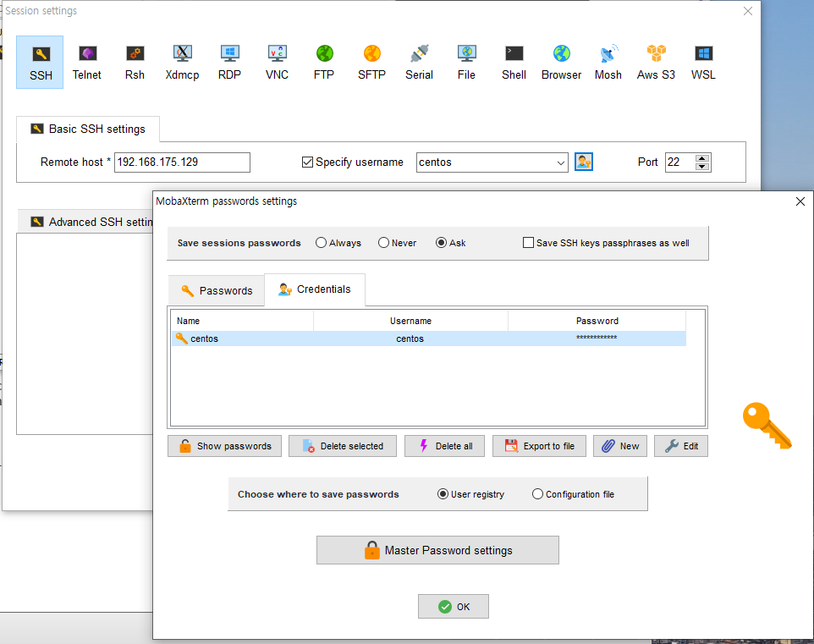
Task: Select the Aws S3 session icon
Action: 656,63
